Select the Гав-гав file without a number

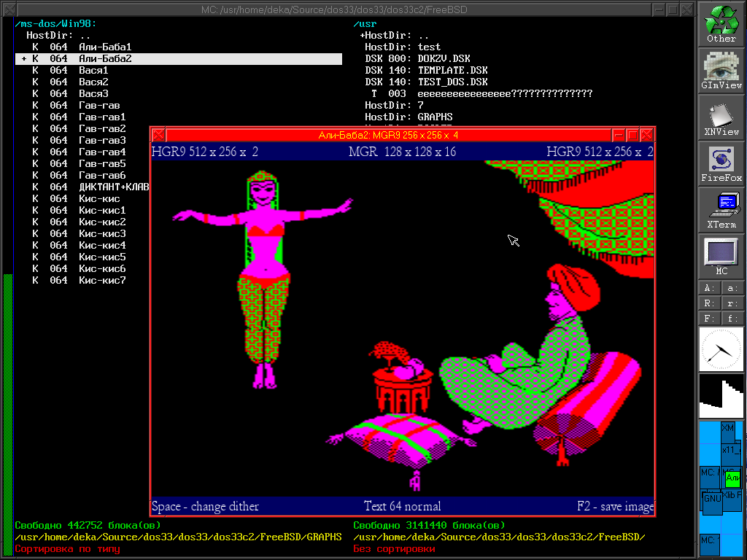tap(179, 105)
